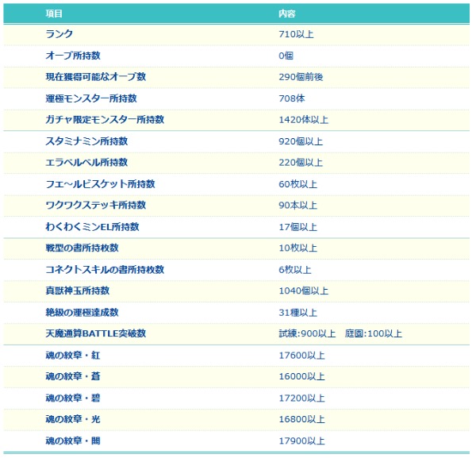Image resolution: width=476 pixels, height=458 pixels.
Task: Select わくわくミンEL所持数 label
Action: pos(92,227)
